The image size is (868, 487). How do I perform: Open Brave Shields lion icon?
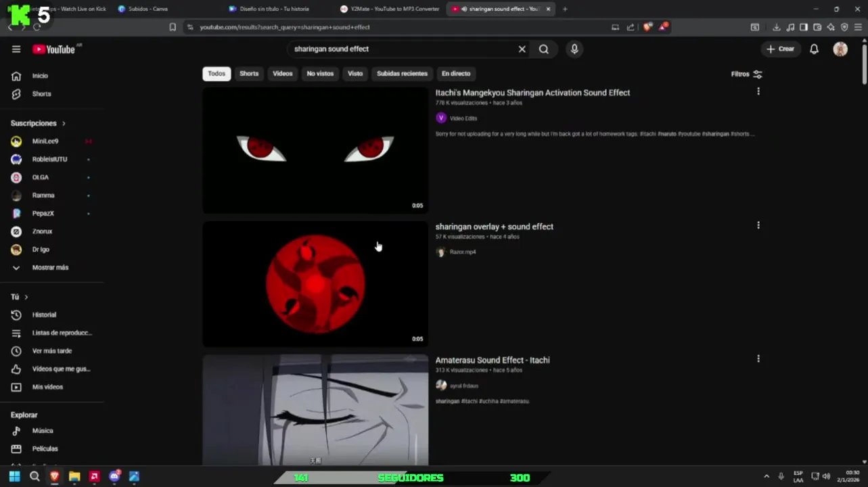pos(647,27)
